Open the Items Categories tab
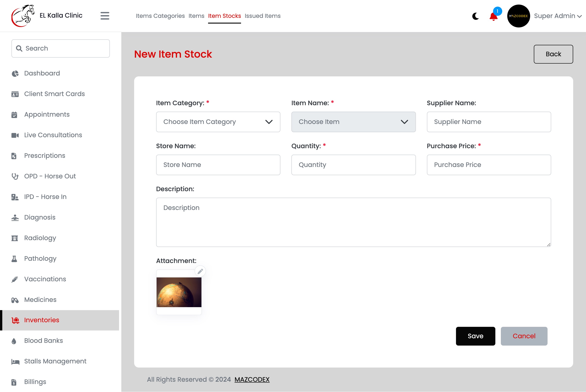This screenshot has height=392, width=586. coord(160,16)
